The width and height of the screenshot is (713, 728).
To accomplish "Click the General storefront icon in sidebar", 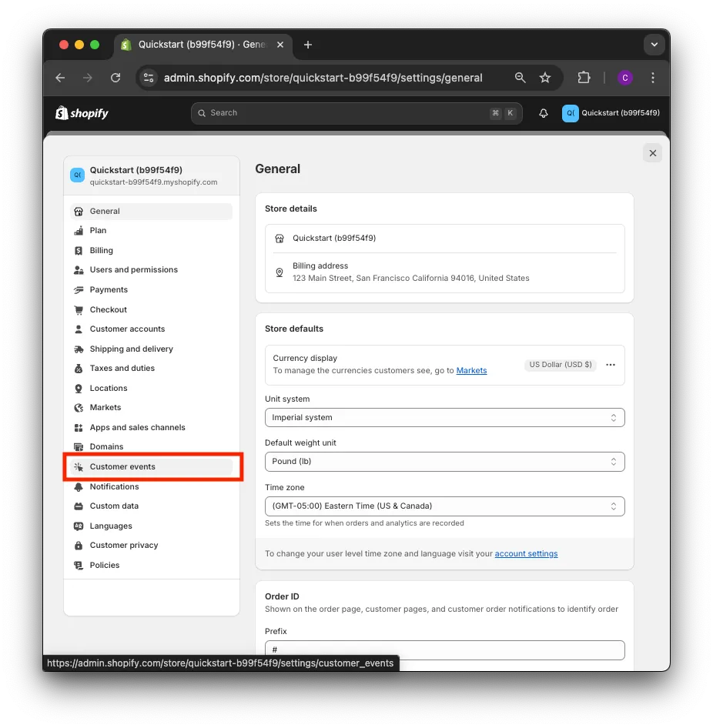I will (x=79, y=212).
